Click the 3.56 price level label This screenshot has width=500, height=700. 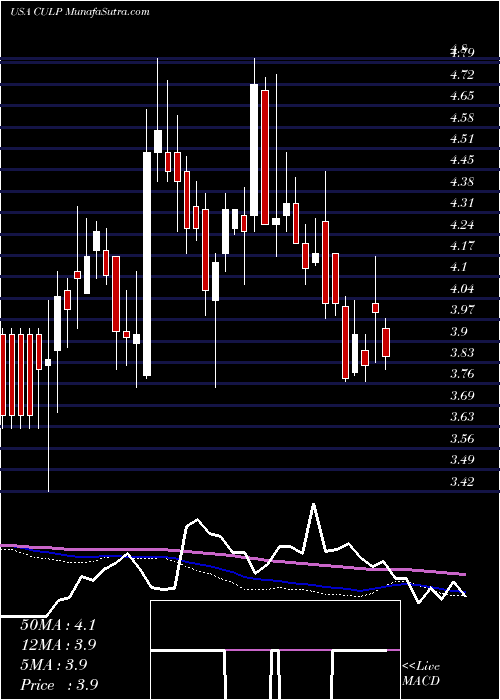[x=462, y=438]
